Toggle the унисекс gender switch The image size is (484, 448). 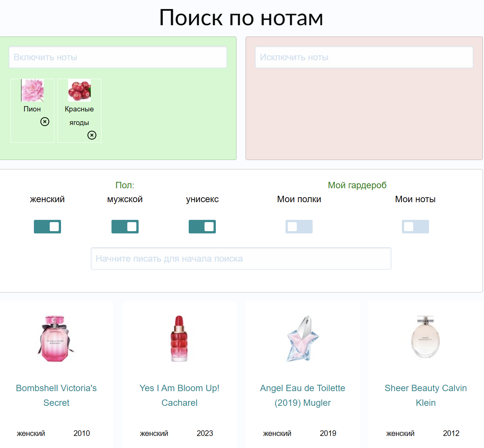pos(202,227)
